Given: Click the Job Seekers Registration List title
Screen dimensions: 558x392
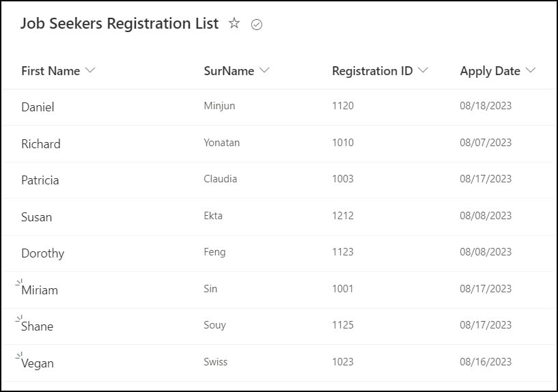Looking at the screenshot, I should tap(120, 24).
